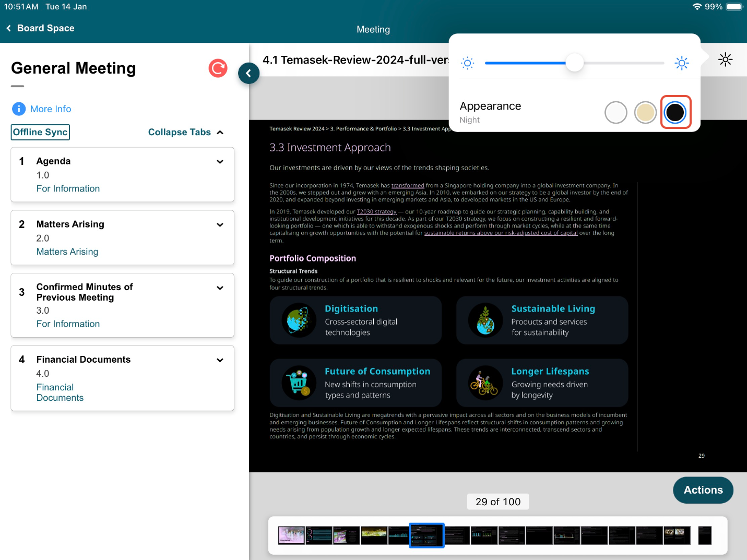The height and width of the screenshot is (560, 747).
Task: Tap the red refresh icon beside General Meeting
Action: [218, 68]
